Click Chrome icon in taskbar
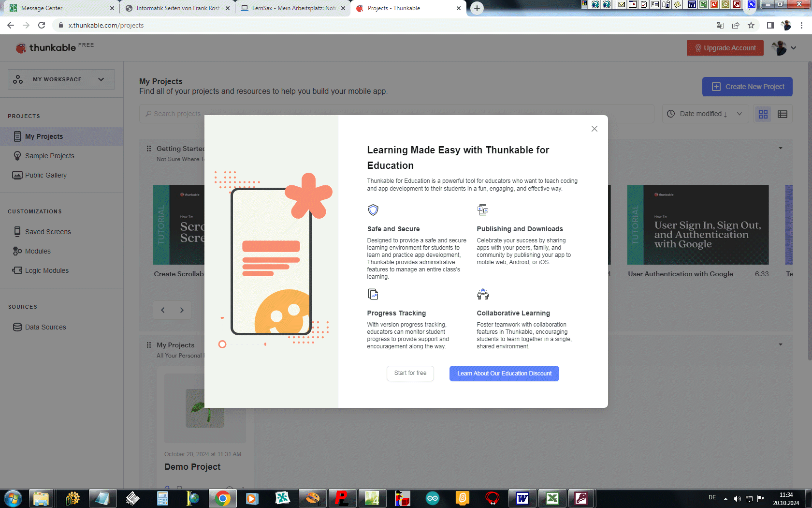This screenshot has width=812, height=508. pyautogui.click(x=222, y=498)
